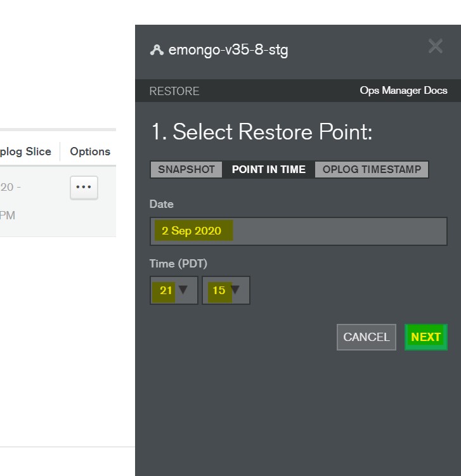Click the emongo-v35-8-stg cluster name
The height and width of the screenshot is (476, 461).
coord(228,50)
